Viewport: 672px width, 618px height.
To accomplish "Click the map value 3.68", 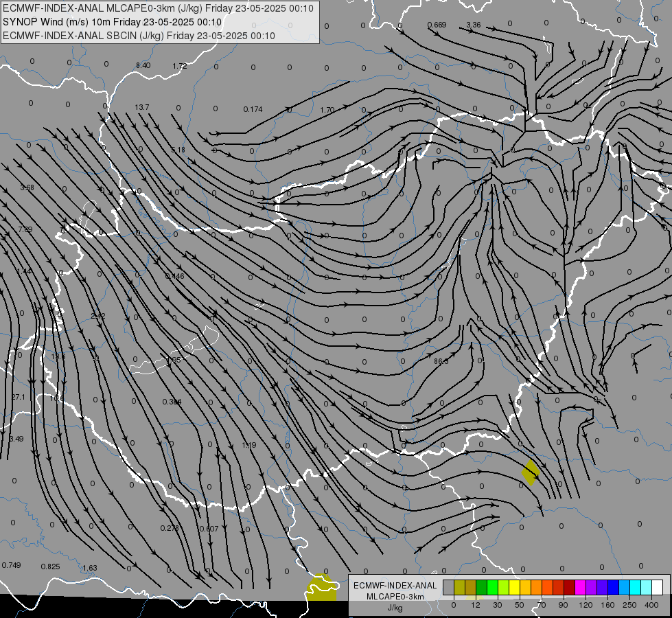I will tap(27, 187).
